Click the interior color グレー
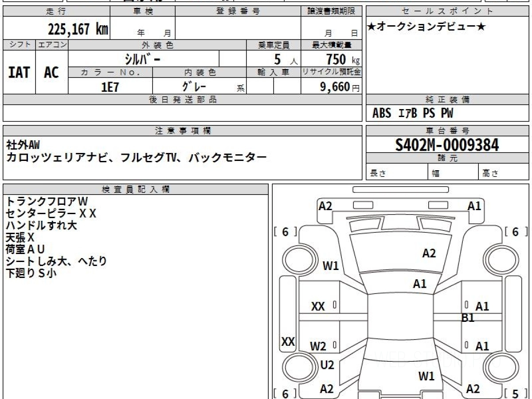 (x=194, y=86)
